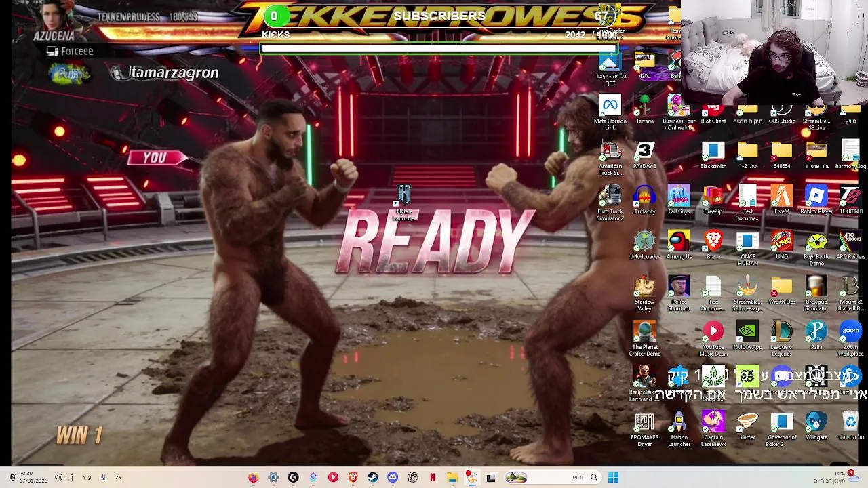Screen dimensions: 868x488
Task: Click the itamarzagron player name
Action: coord(174,73)
